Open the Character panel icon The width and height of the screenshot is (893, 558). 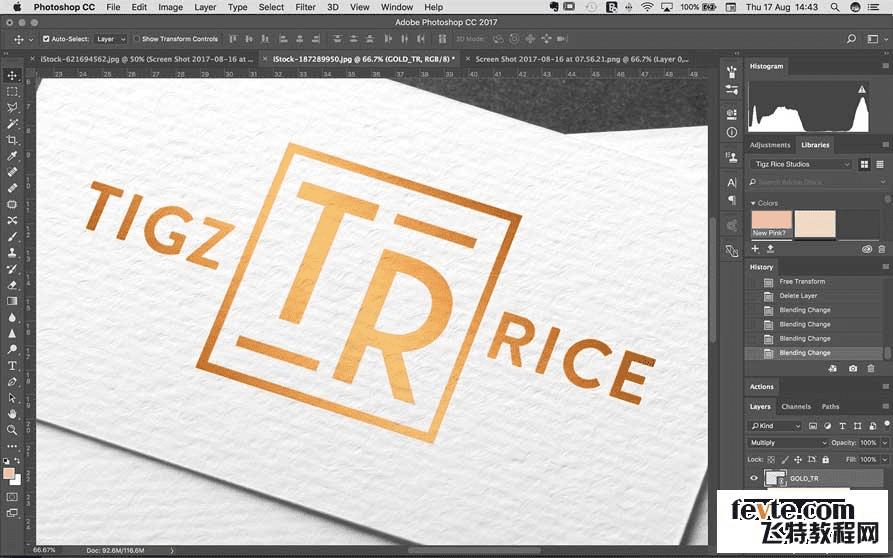(732, 183)
